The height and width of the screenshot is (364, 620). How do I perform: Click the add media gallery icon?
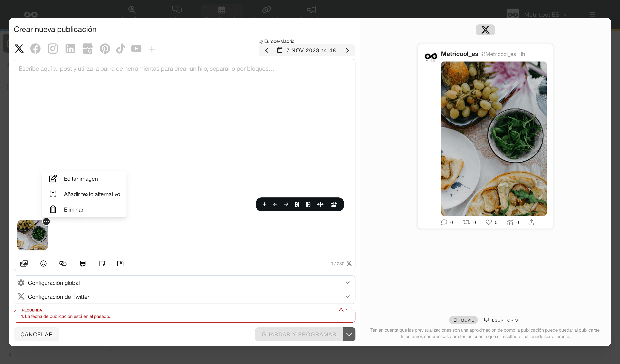click(x=24, y=263)
